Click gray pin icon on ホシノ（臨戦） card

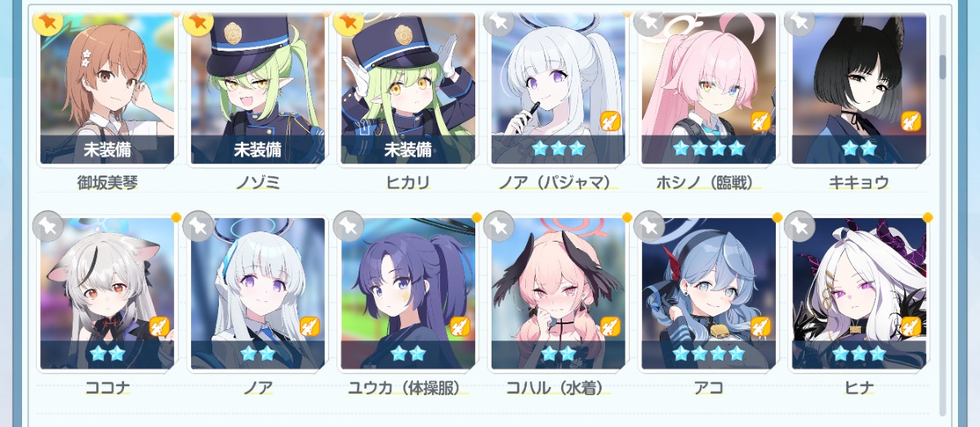[x=649, y=21]
